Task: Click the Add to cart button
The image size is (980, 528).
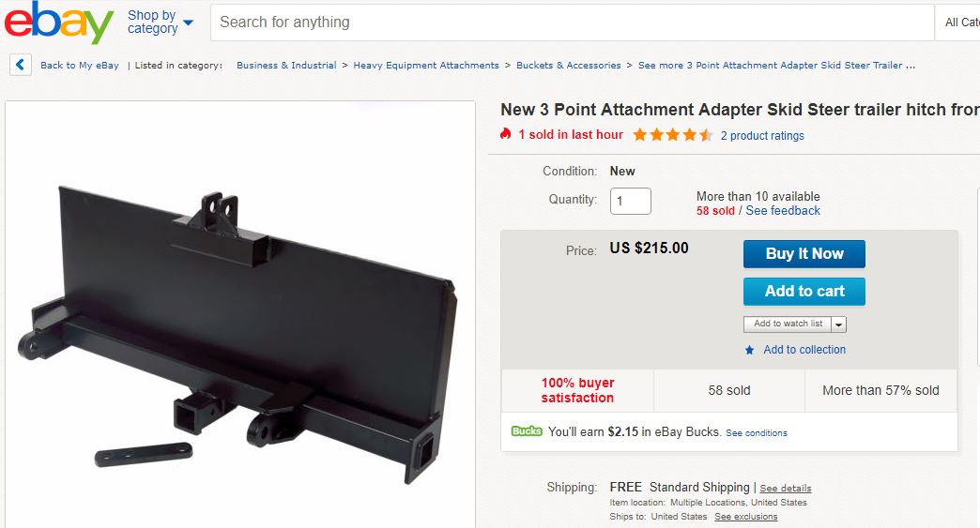Action: click(804, 291)
